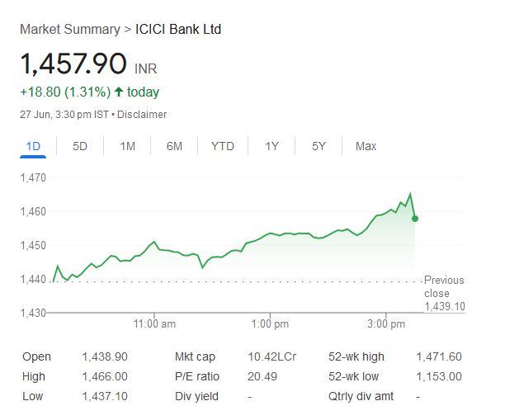This screenshot has width=505, height=420.
Task: Click the 1,457.90 current price
Action: pos(73,63)
